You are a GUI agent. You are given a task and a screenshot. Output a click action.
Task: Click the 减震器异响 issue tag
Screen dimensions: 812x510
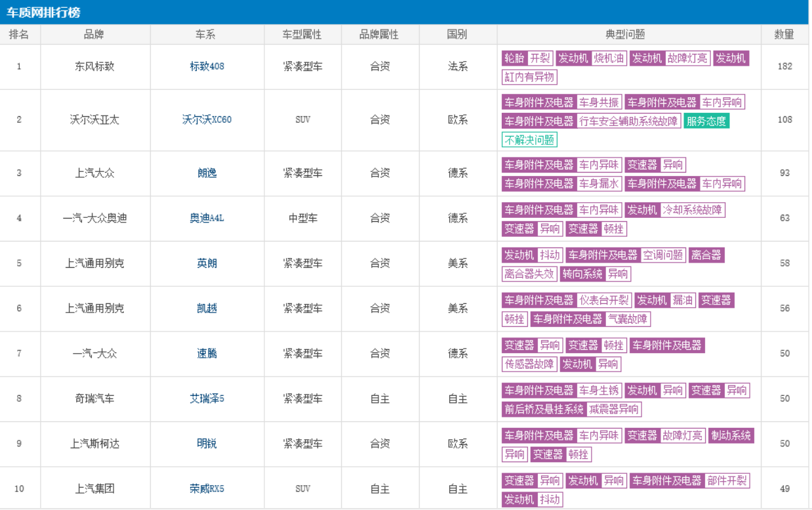614,409
